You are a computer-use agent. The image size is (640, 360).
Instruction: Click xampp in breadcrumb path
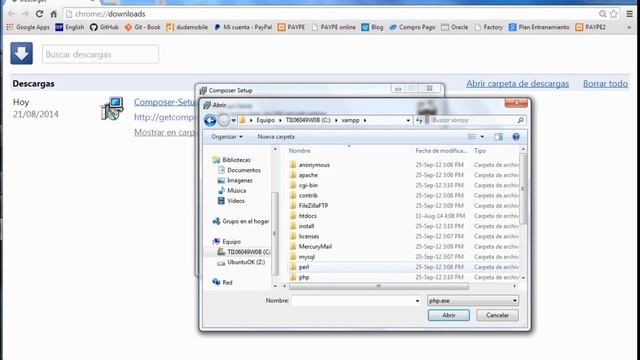tap(350, 120)
